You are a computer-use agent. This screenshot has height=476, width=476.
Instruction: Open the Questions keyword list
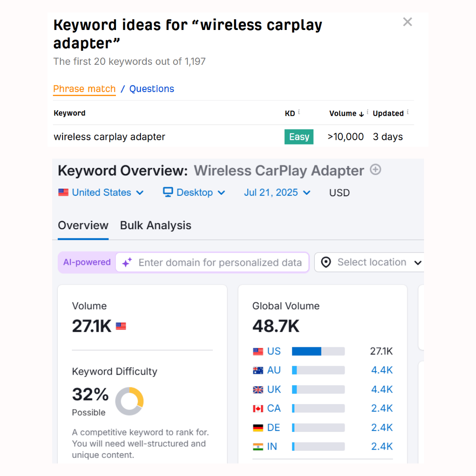pos(152,89)
